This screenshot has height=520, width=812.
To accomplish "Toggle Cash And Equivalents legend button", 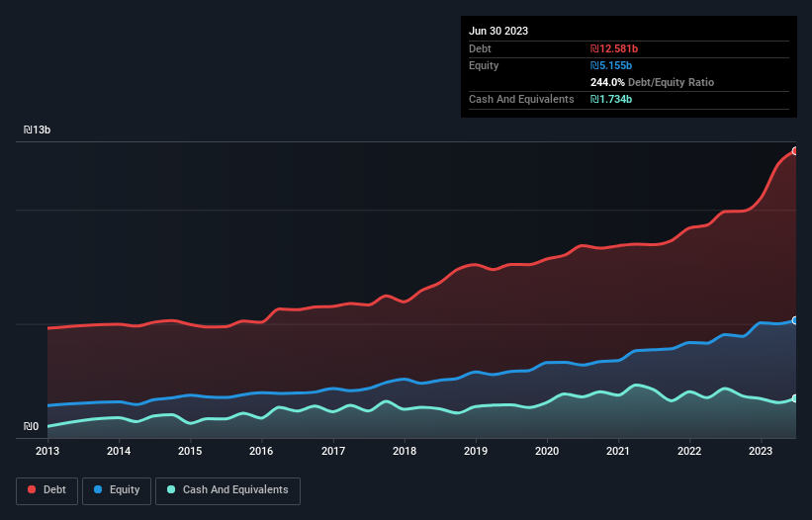I will coord(227,490).
